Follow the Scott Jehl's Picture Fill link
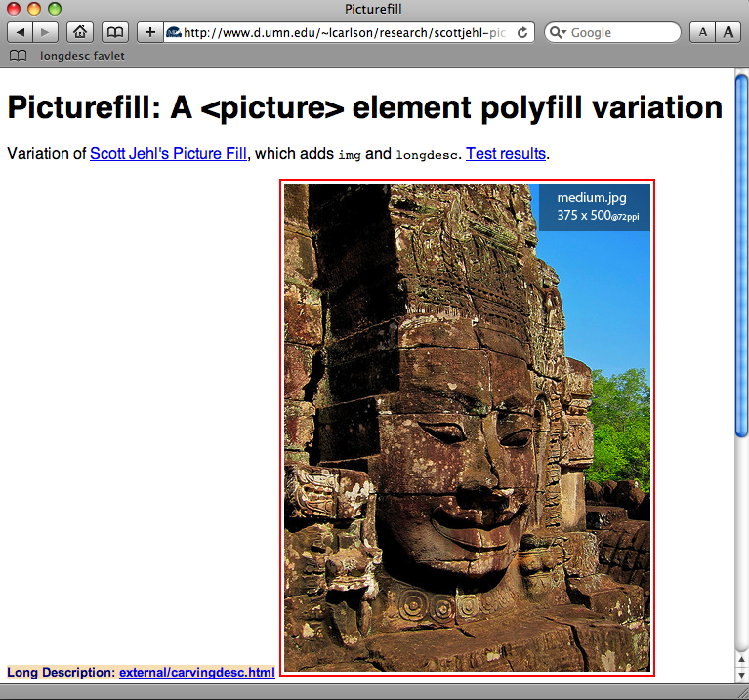This screenshot has width=749, height=700. pos(168,153)
